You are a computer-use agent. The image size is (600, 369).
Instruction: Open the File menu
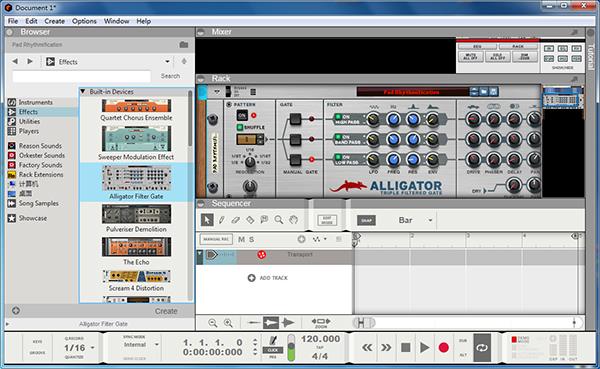(13, 21)
